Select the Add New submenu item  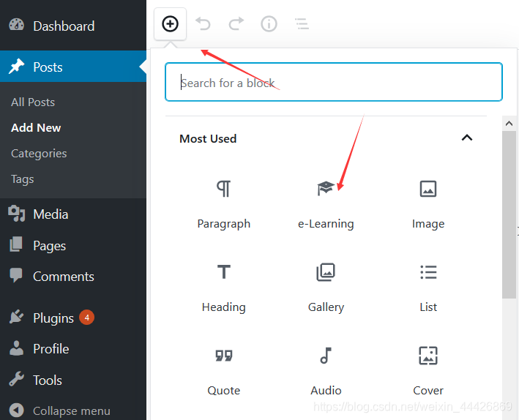[36, 128]
